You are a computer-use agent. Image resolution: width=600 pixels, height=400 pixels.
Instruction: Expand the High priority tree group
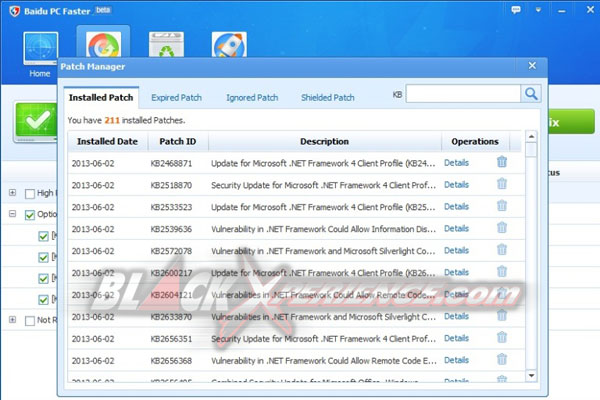point(13,193)
